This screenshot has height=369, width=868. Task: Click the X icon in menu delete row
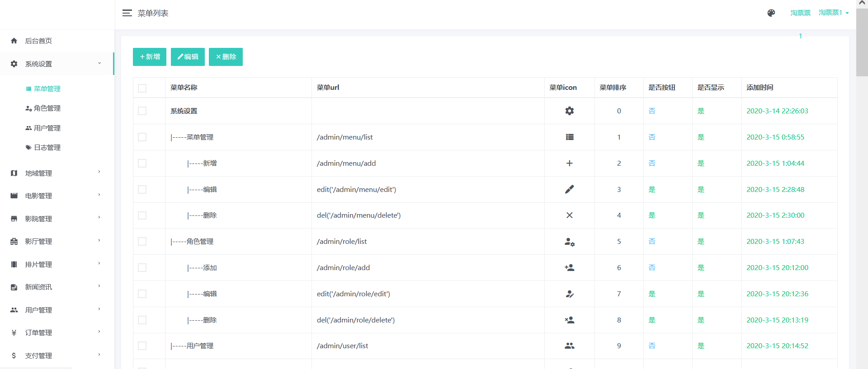(x=569, y=215)
